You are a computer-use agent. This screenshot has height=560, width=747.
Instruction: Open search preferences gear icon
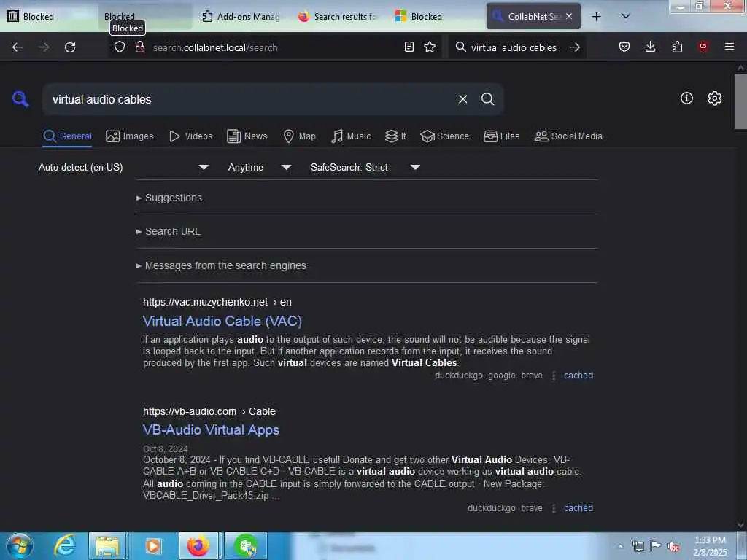pos(715,98)
